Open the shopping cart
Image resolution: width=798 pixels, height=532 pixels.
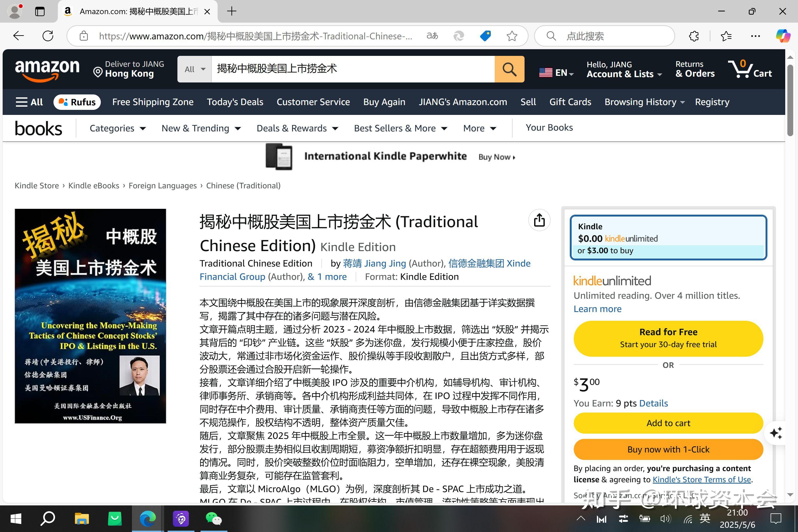(750, 69)
